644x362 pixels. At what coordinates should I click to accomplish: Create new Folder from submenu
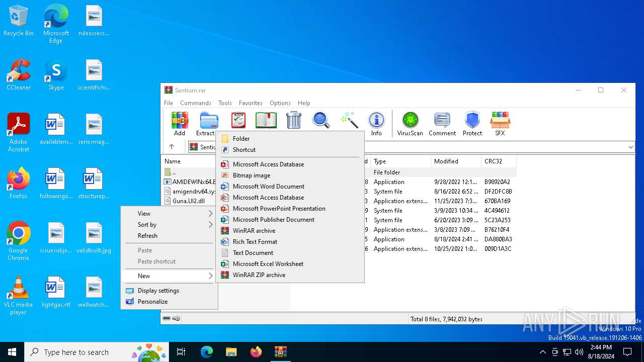tap(290, 139)
